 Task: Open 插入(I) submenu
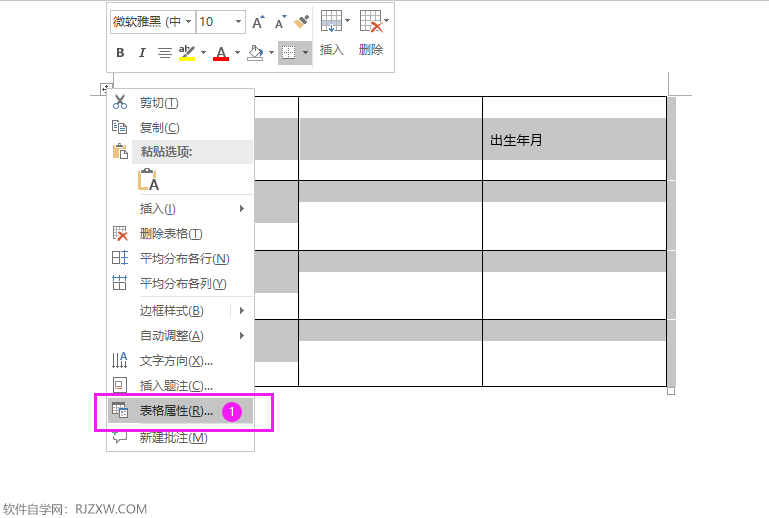180,209
